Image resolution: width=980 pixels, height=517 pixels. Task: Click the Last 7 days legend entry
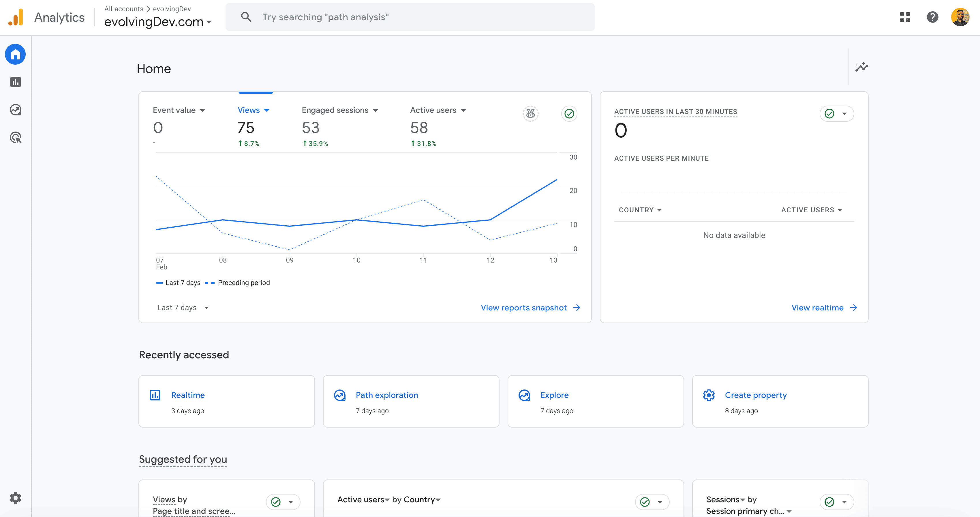(x=178, y=283)
